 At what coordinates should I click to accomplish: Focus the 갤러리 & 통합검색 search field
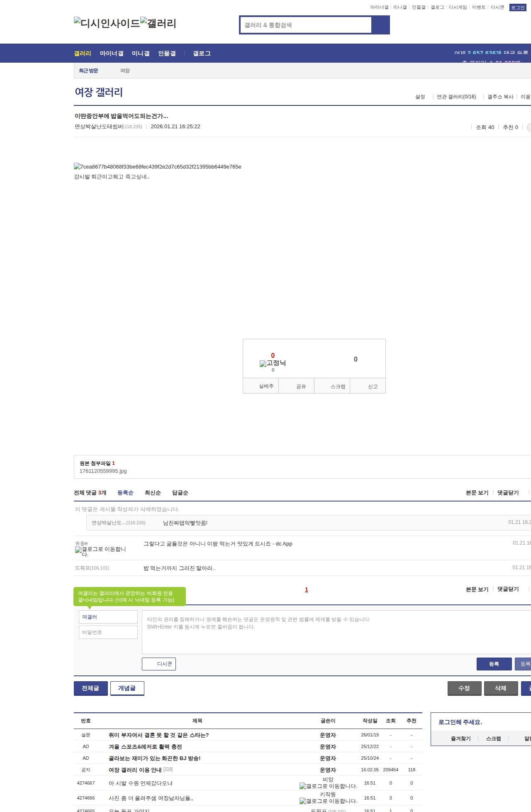(306, 25)
